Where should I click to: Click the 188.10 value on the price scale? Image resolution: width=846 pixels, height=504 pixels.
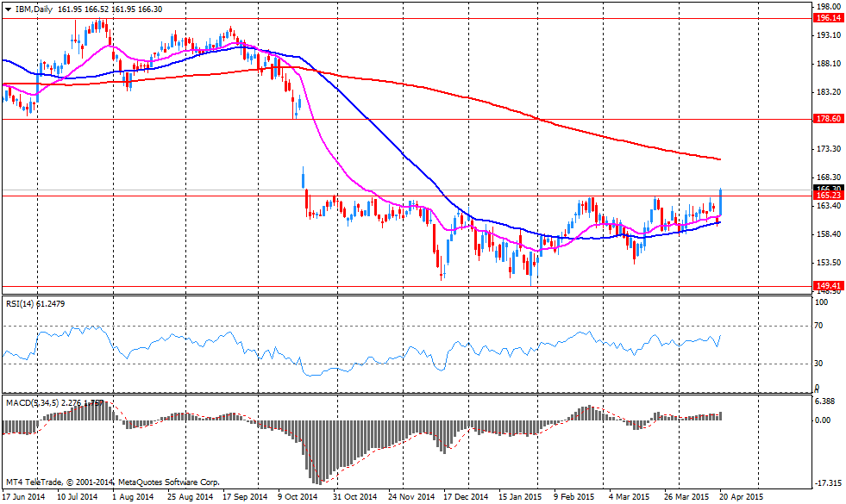coord(830,64)
